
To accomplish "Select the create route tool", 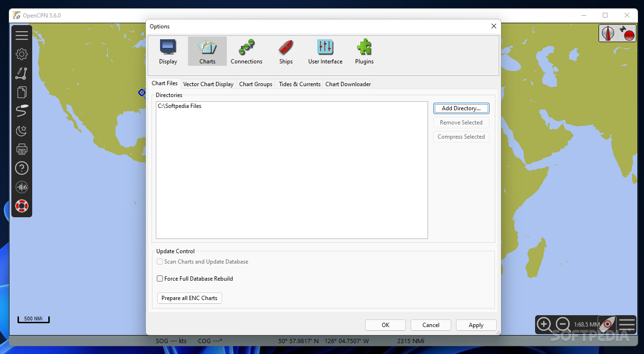I will (x=22, y=73).
